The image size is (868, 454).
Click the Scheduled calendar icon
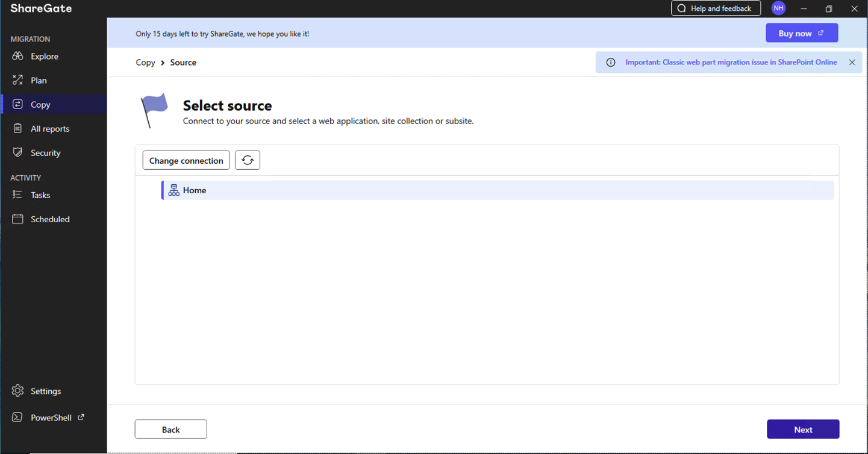coord(18,219)
